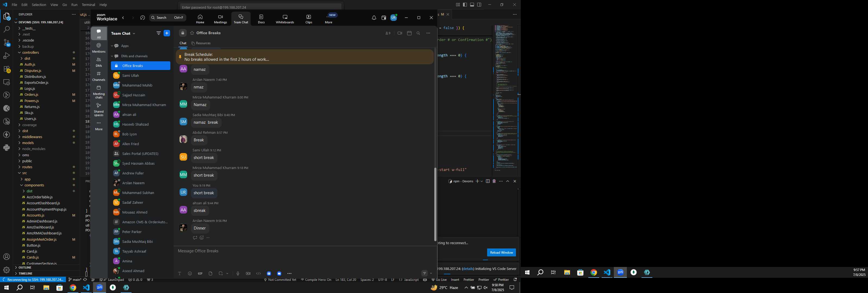Record a video message
Image resolution: width=868 pixels, height=293 pixels.
tap(248, 273)
